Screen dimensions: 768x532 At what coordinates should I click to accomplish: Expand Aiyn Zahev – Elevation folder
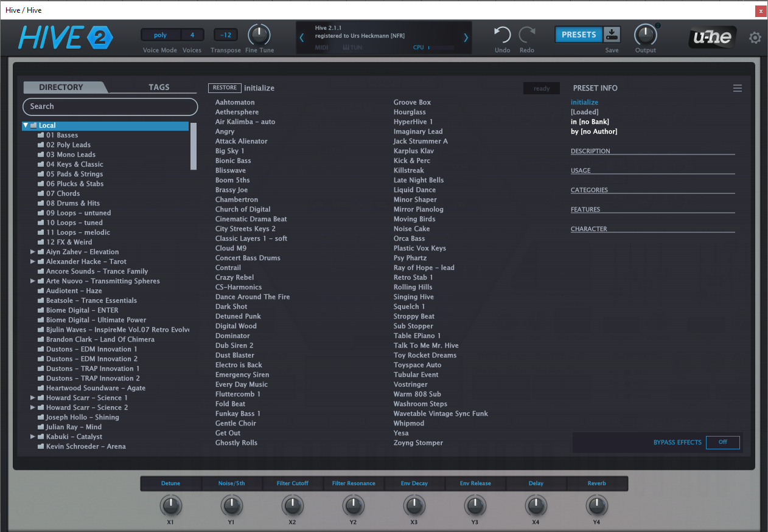pos(33,252)
